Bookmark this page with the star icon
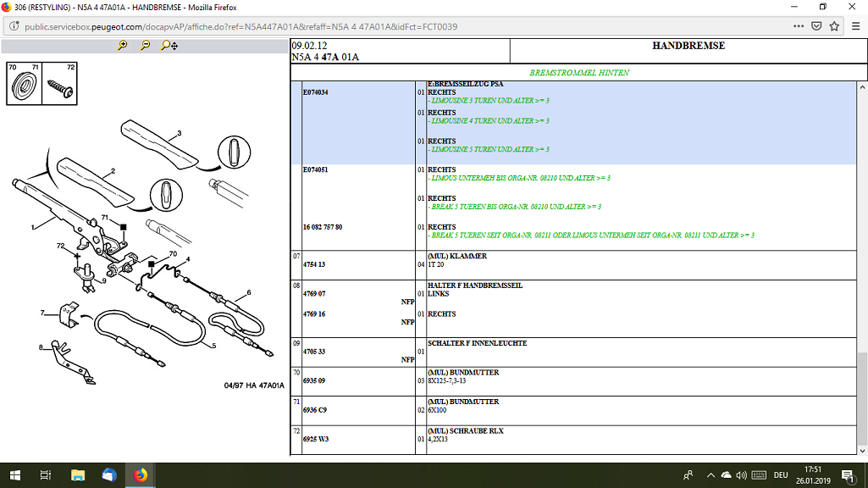The width and height of the screenshot is (868, 488). coord(834,26)
